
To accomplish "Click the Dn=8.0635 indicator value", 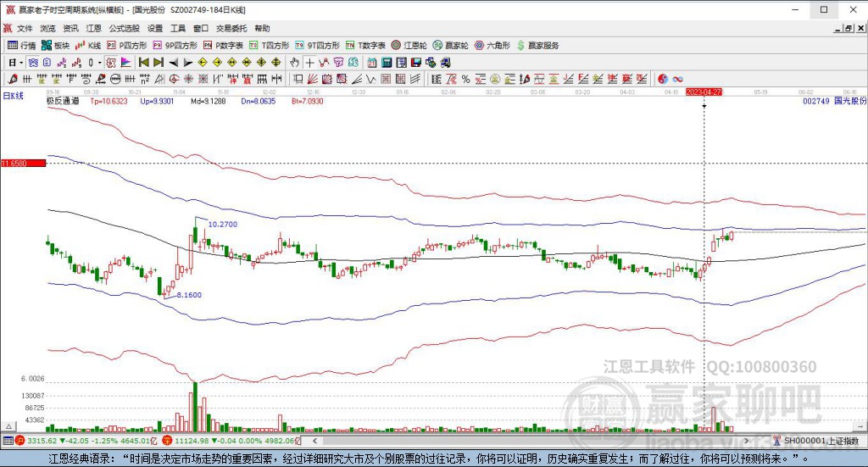I will point(258,101).
